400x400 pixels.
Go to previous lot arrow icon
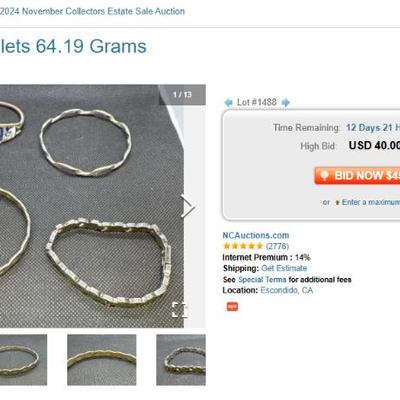(x=228, y=102)
